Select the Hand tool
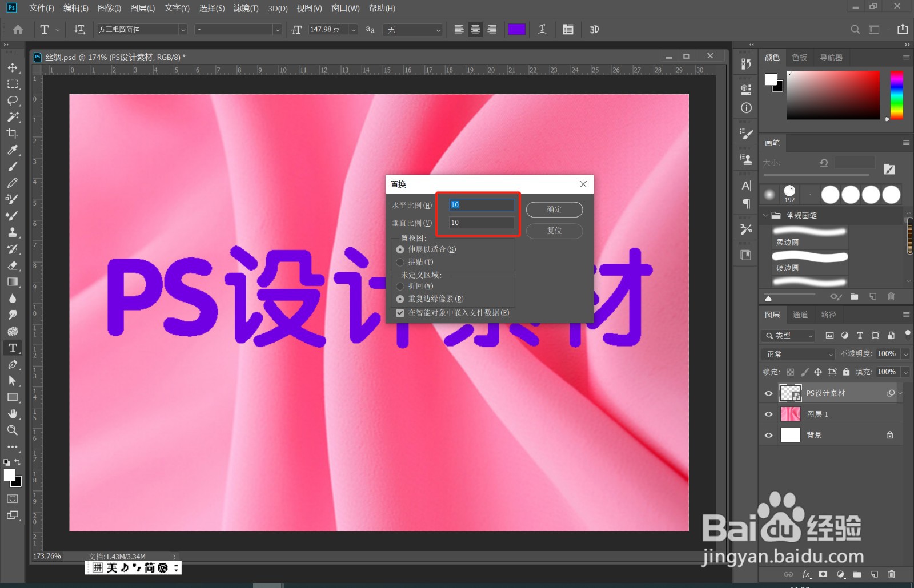 13,413
